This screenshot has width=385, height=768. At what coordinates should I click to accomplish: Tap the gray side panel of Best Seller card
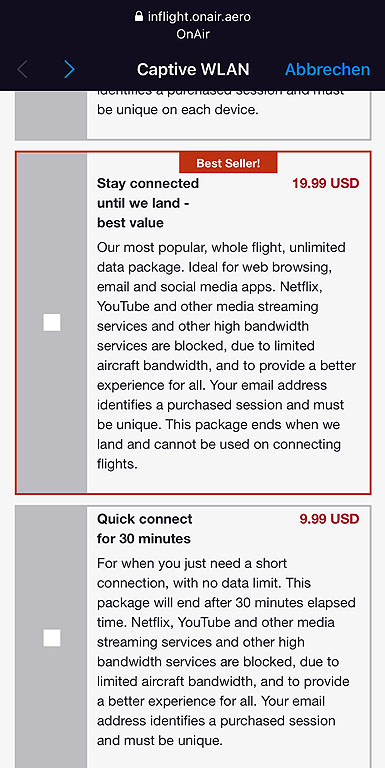(51, 323)
